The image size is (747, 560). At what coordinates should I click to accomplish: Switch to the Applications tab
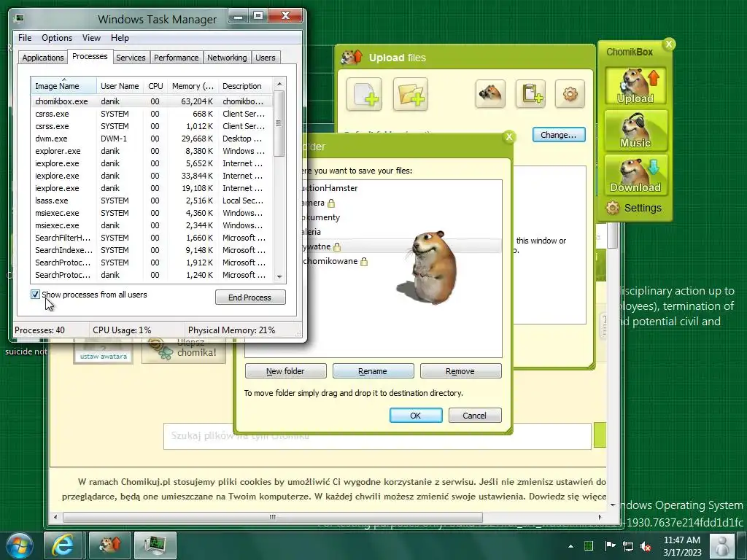coord(43,58)
